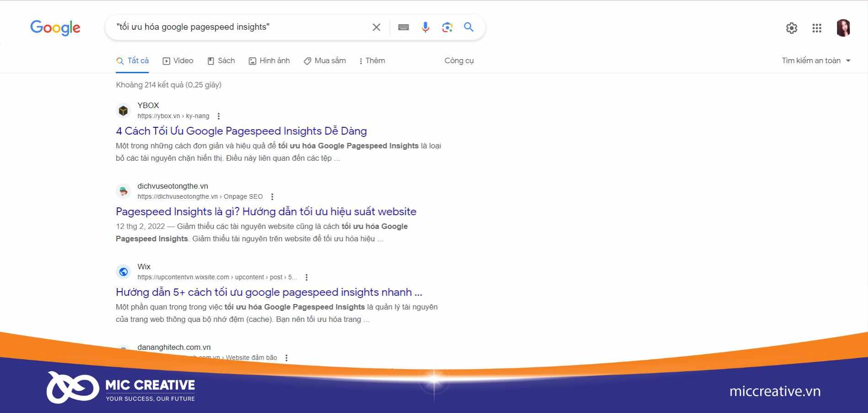Screen dimensions: 868x413
Task: Open more options for dichvuseotongthe.vn result
Action: coord(272,197)
